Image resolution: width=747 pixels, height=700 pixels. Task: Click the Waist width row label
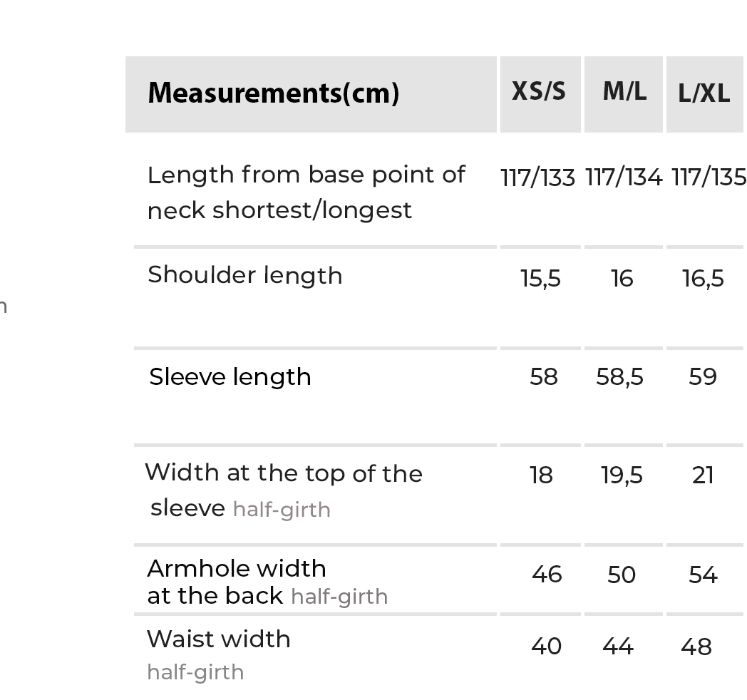[x=219, y=639]
